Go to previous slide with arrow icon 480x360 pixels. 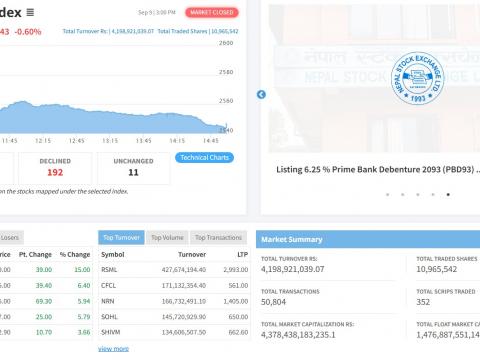(x=261, y=95)
